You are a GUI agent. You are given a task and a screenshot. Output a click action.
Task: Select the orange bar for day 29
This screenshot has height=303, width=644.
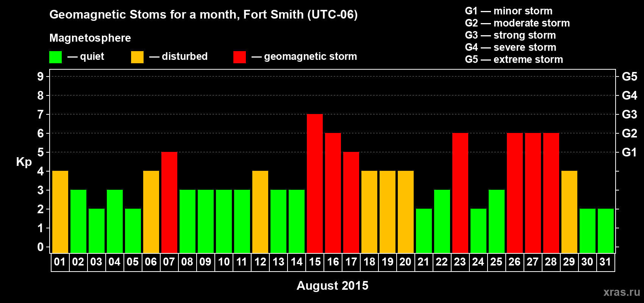coord(569,212)
